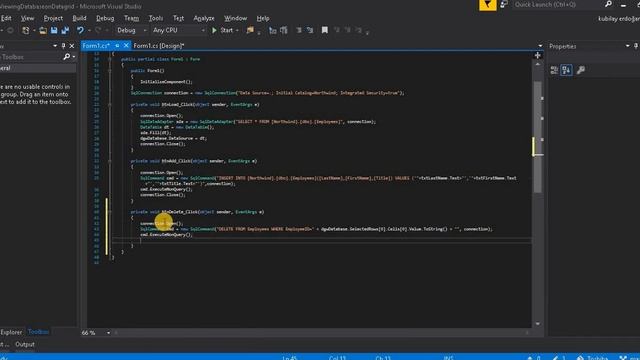The image size is (640, 360).
Task: Open the Edit menu
Action: point(6,18)
